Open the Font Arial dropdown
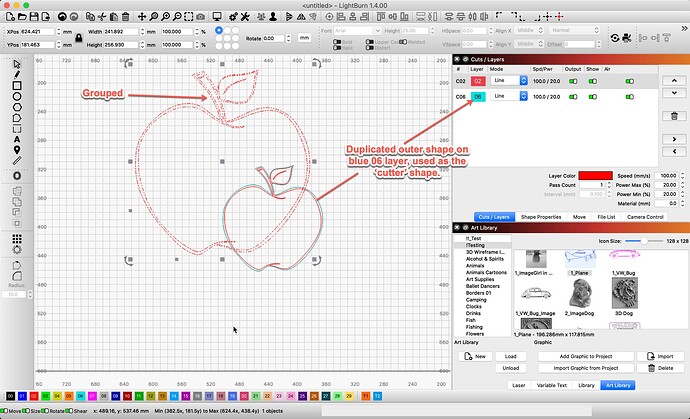Image resolution: width=690 pixels, height=419 pixels. pyautogui.click(x=357, y=31)
